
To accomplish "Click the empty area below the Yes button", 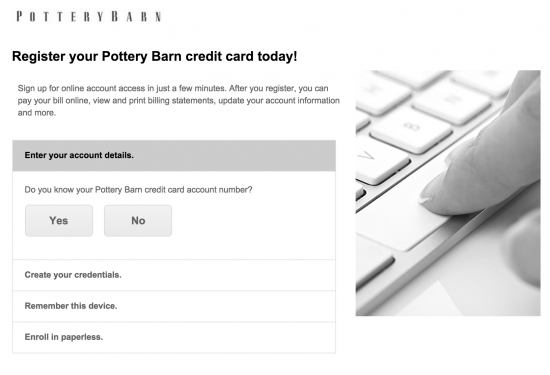I will (x=59, y=248).
